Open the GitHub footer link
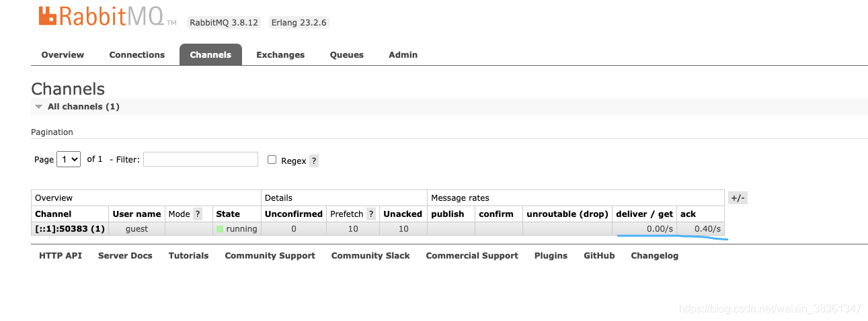Image resolution: width=868 pixels, height=321 pixels. [x=599, y=256]
